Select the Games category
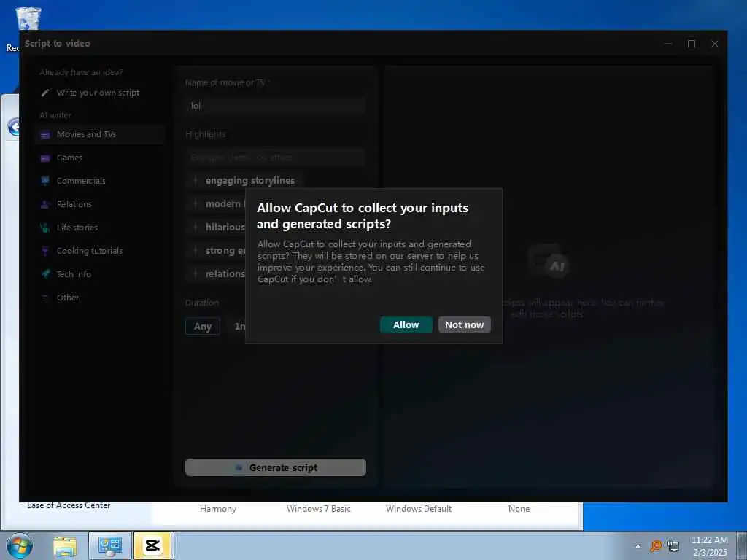The height and width of the screenshot is (560, 747). coord(69,157)
